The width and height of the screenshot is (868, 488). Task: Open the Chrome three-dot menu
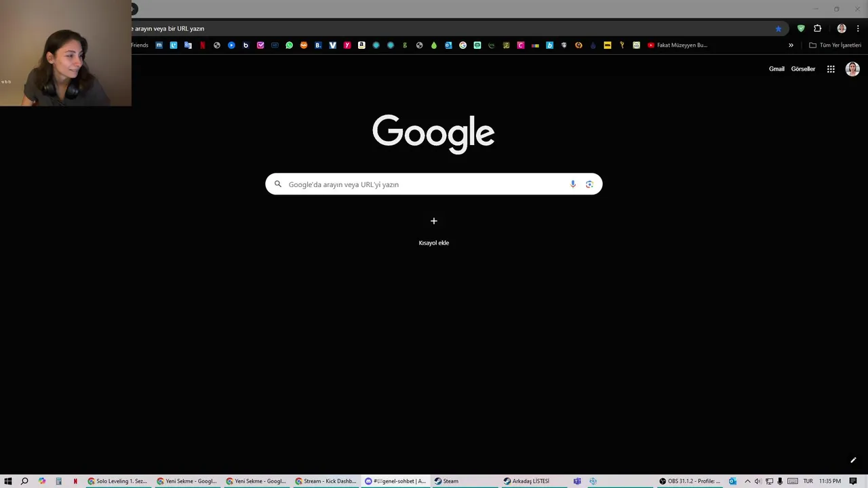858,28
